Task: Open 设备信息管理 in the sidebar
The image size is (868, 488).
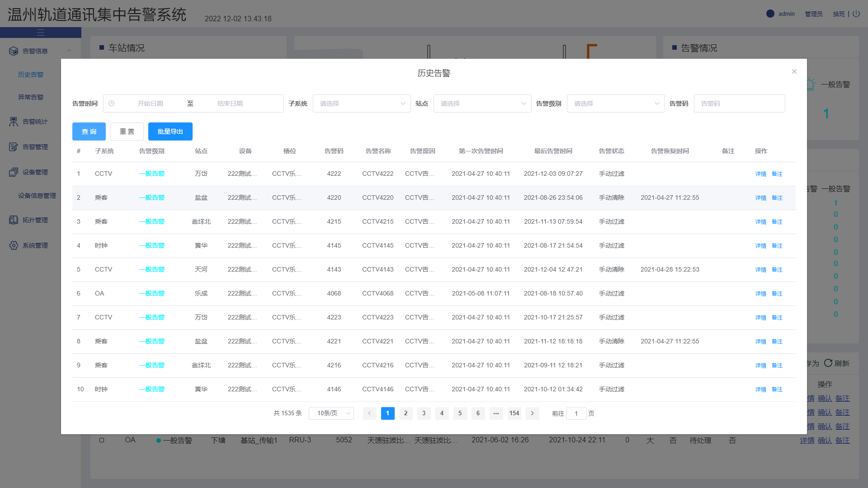Action: (37, 196)
